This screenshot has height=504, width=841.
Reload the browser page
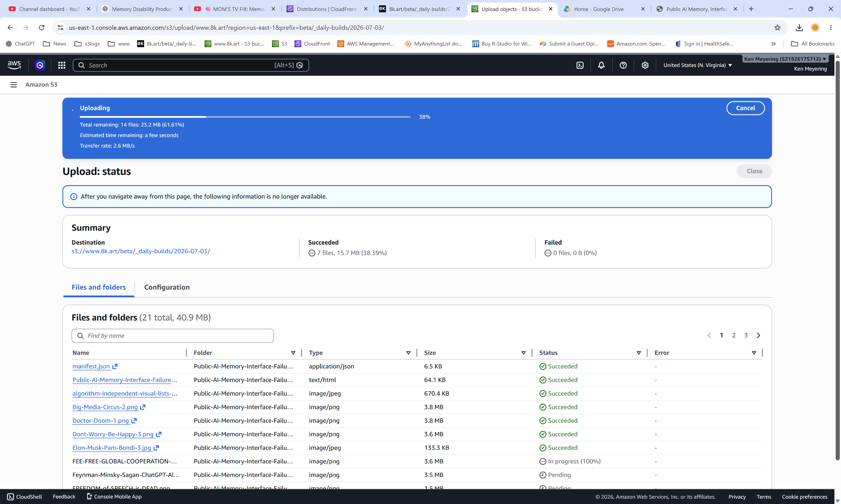[41, 27]
